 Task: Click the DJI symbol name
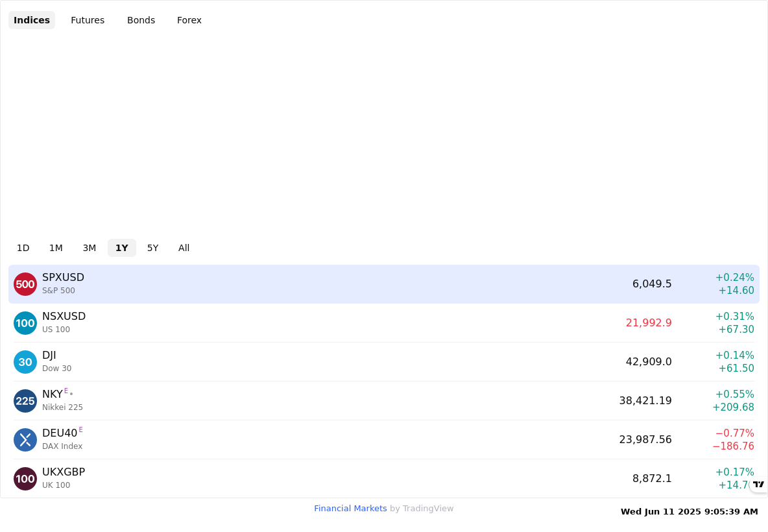tap(49, 355)
